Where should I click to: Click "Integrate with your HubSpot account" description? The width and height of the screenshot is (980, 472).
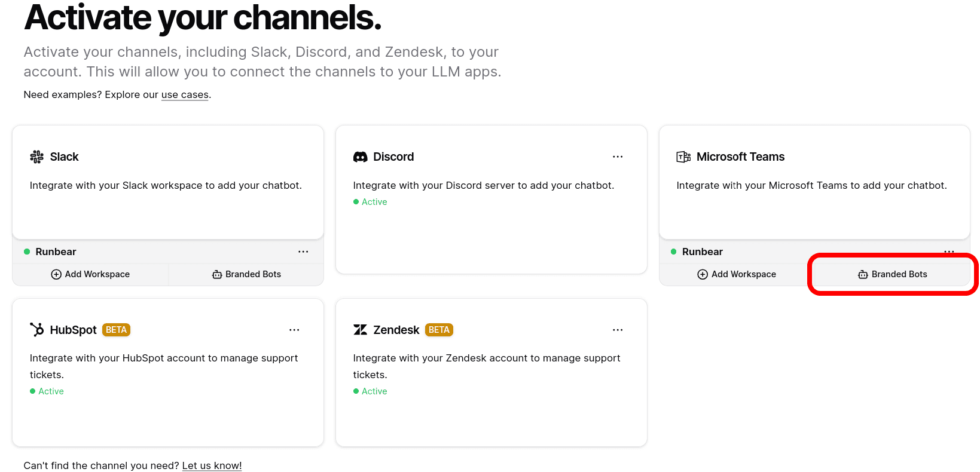coord(164,366)
